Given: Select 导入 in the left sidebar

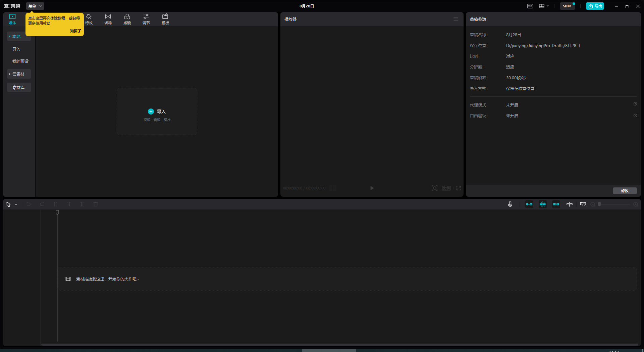Looking at the screenshot, I should click(16, 49).
